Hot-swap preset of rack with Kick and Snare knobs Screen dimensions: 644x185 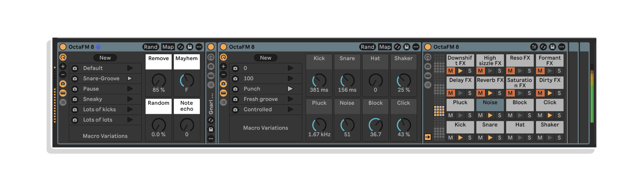tap(397, 47)
